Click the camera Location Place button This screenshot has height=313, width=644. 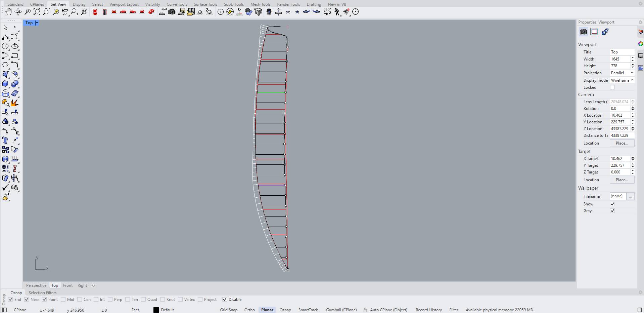pos(622,143)
